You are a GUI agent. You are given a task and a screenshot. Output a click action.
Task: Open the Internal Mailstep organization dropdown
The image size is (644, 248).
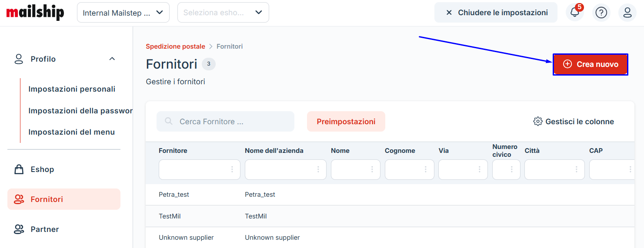click(x=123, y=13)
